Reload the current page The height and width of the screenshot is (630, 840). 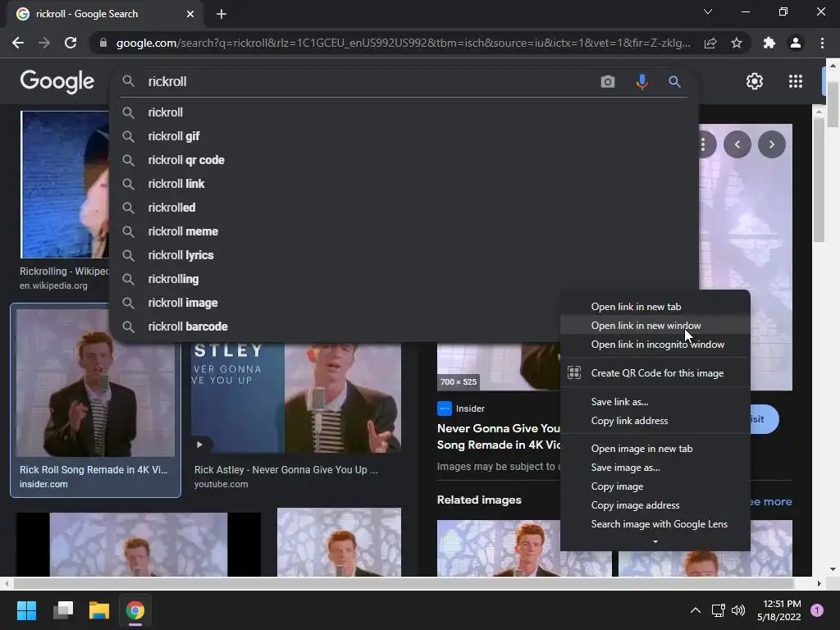(x=71, y=43)
